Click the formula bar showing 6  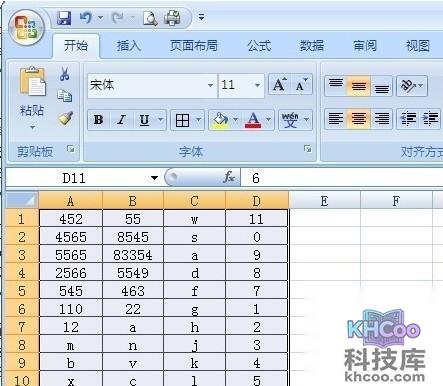tap(342, 178)
